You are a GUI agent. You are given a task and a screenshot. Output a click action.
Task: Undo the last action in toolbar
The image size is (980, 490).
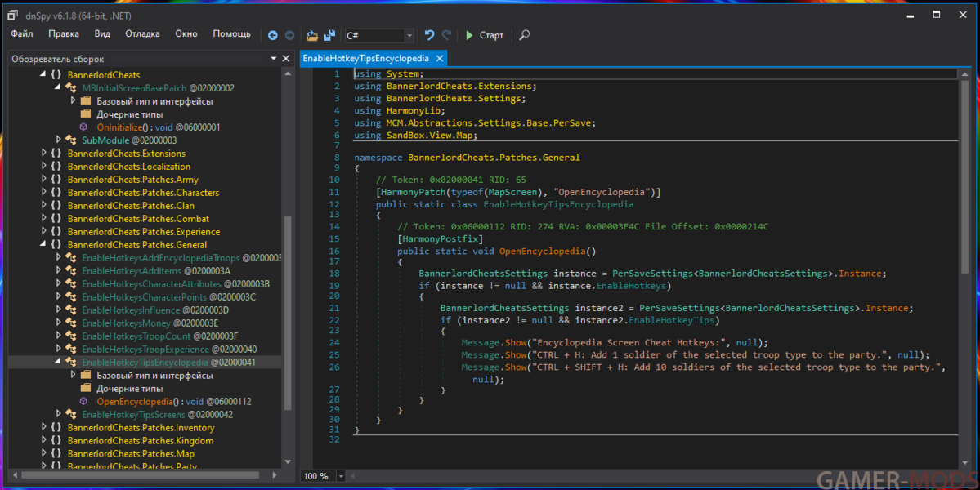pos(429,36)
